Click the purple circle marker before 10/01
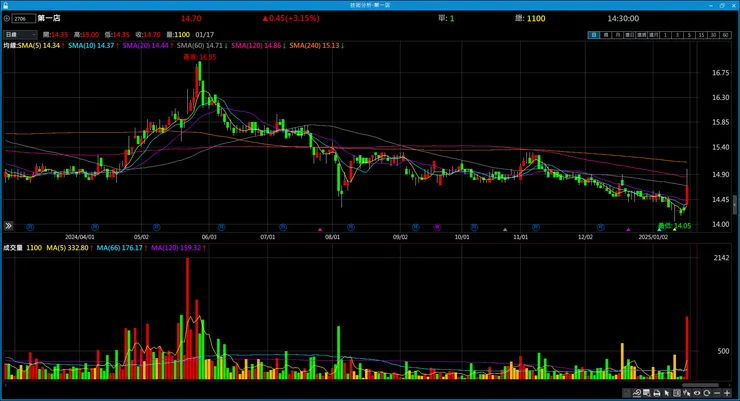 pos(437,227)
